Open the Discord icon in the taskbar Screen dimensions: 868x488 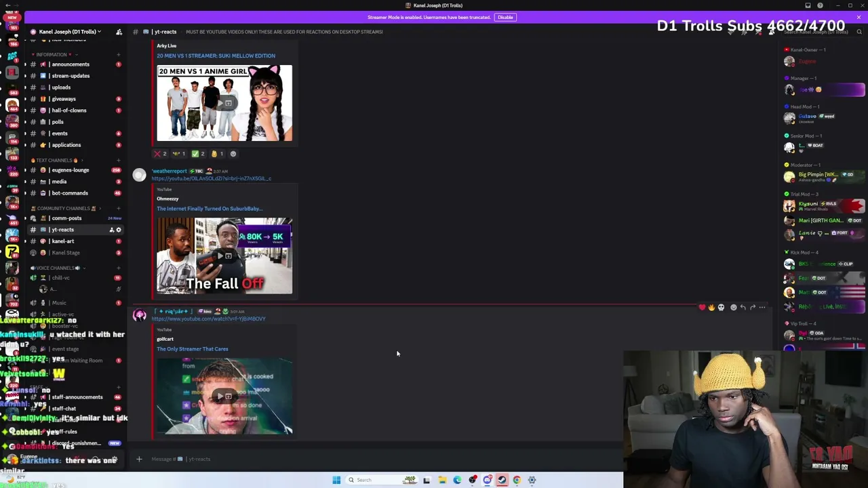487,480
